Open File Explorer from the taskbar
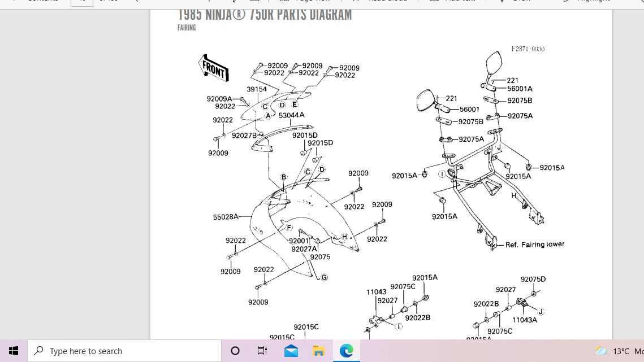644x362 pixels. [x=318, y=351]
